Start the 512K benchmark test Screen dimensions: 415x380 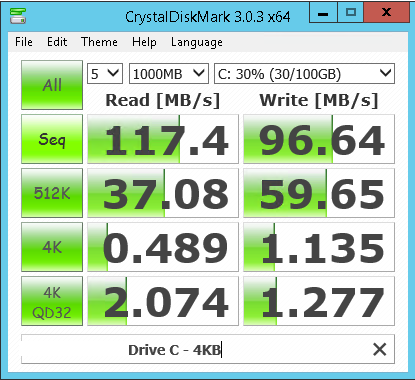coord(52,193)
